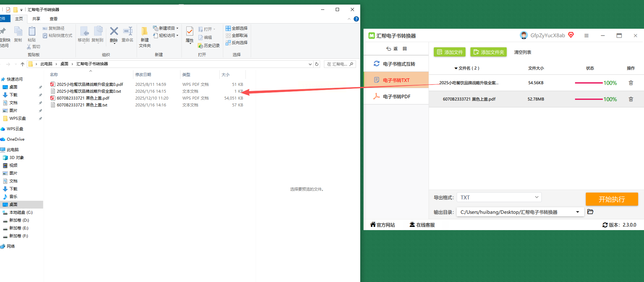Image resolution: width=644 pixels, height=282 pixels.
Task: Click the 返回 (Back) button in converter
Action: point(396,49)
